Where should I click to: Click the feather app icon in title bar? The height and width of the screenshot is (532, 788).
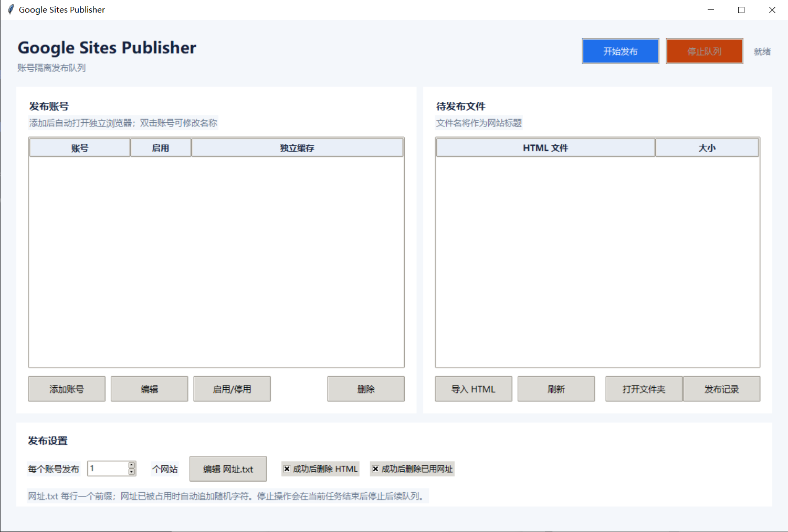(x=10, y=9)
